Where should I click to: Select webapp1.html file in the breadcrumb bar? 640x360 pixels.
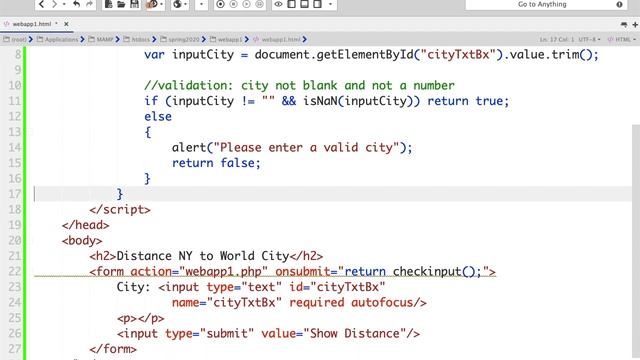point(277,40)
